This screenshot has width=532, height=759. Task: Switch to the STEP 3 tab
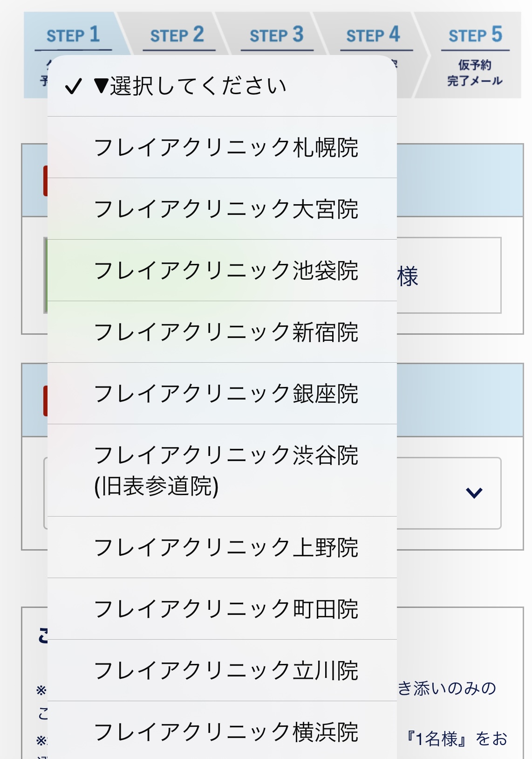point(276,35)
